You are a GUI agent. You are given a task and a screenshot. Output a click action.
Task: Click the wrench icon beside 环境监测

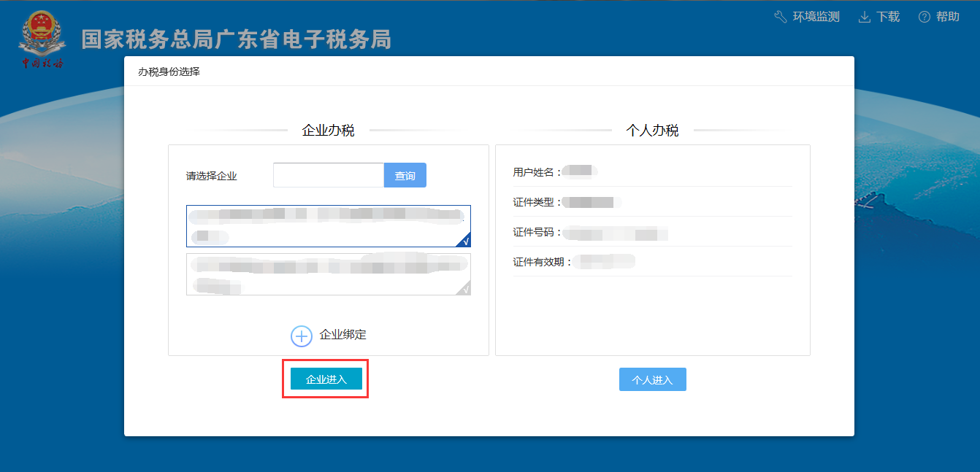click(x=779, y=16)
